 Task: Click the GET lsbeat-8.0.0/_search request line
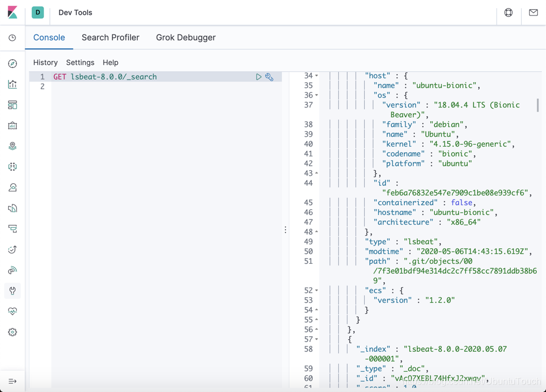(105, 77)
